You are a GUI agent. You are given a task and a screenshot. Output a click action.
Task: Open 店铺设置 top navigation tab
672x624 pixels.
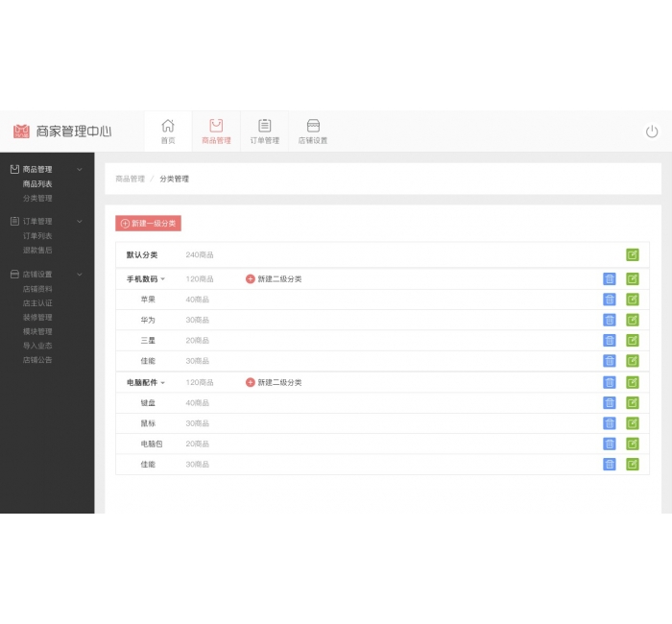pyautogui.click(x=313, y=132)
